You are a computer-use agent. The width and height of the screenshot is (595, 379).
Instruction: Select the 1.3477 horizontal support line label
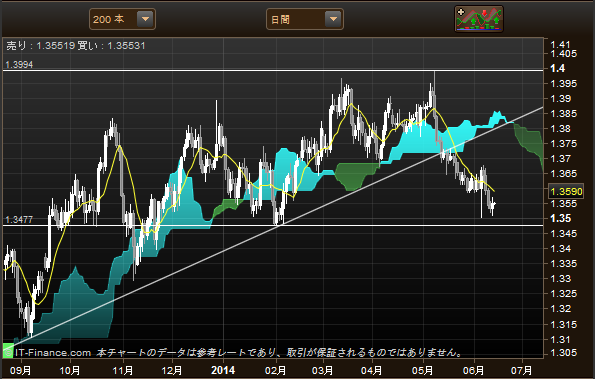point(19,220)
